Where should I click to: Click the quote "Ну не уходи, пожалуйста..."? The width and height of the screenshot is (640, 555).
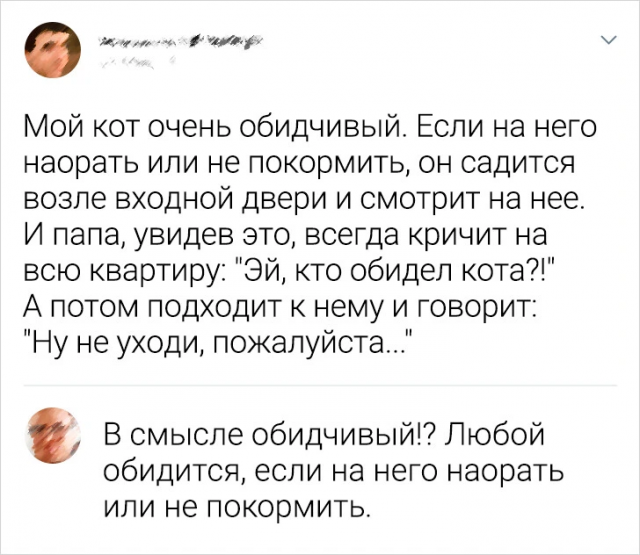(215, 342)
